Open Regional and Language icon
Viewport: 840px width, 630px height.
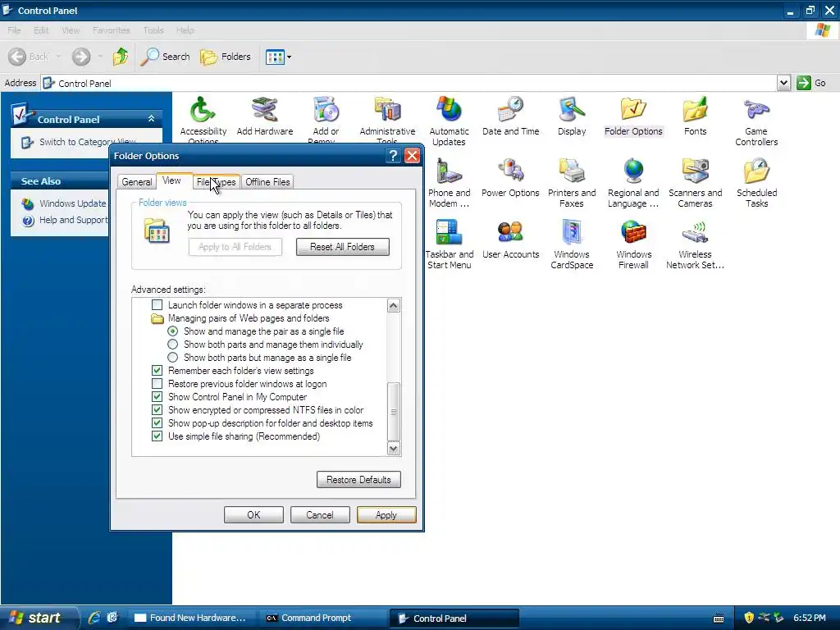click(633, 172)
